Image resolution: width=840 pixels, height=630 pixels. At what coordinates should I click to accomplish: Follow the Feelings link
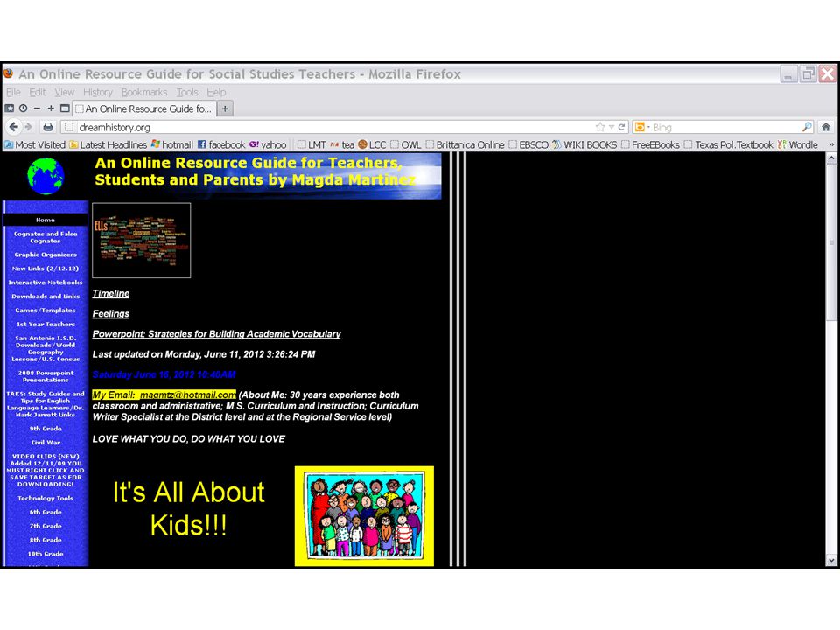click(x=111, y=314)
